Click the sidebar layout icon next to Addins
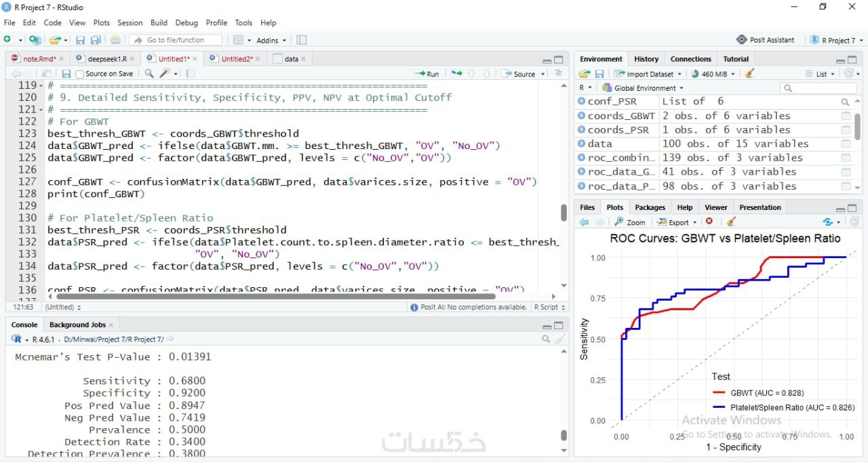The width and height of the screenshot is (868, 462). (302, 40)
